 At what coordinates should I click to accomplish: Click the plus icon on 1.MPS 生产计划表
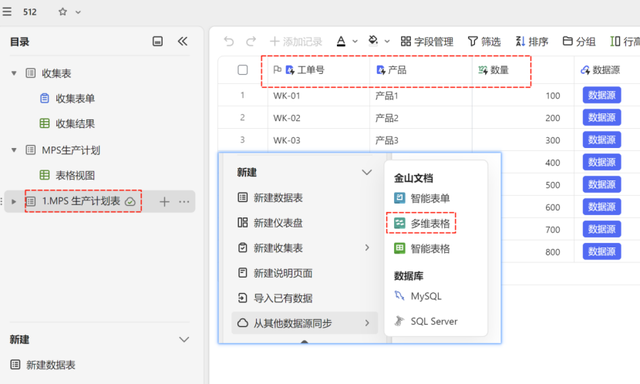tap(164, 202)
